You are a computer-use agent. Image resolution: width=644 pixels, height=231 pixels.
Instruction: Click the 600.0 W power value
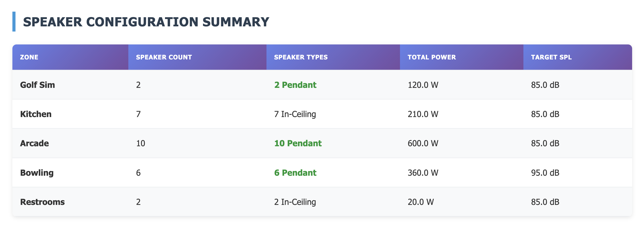point(423,143)
